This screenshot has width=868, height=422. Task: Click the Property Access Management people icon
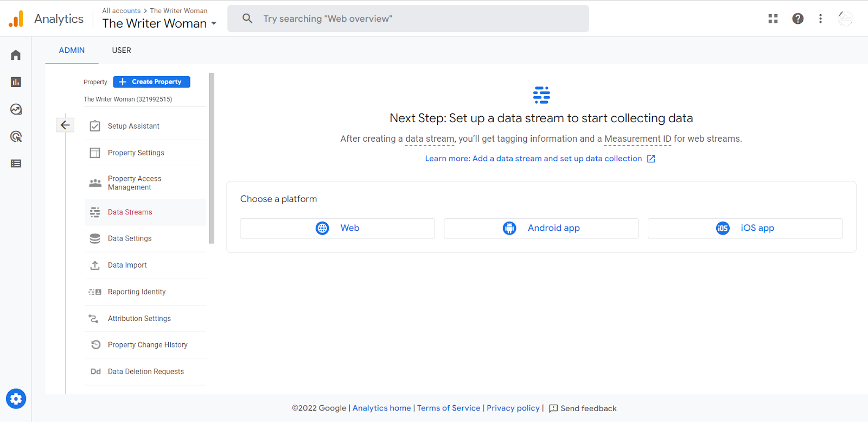(95, 183)
